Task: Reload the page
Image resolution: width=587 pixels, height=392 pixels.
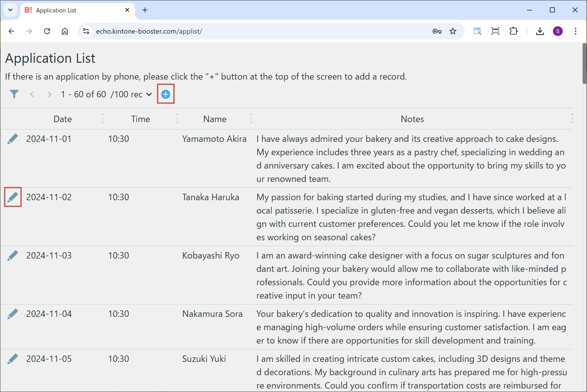Action: pyautogui.click(x=47, y=31)
